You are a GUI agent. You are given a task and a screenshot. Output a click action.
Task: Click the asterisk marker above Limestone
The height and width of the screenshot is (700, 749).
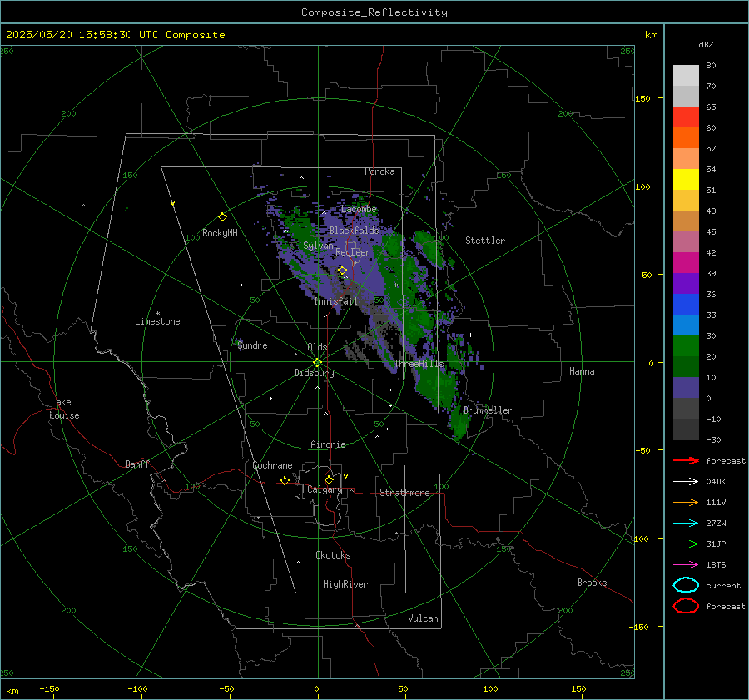coord(157,314)
